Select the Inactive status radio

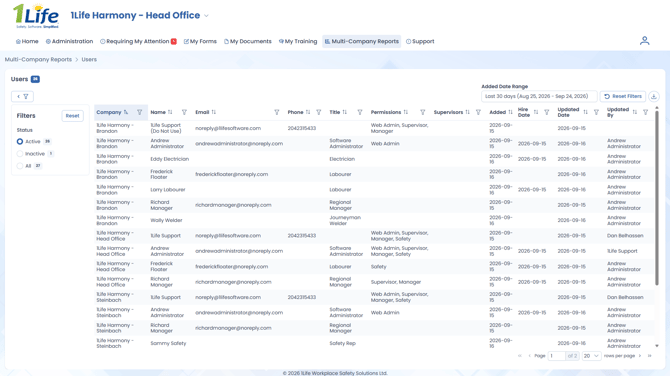[20, 154]
